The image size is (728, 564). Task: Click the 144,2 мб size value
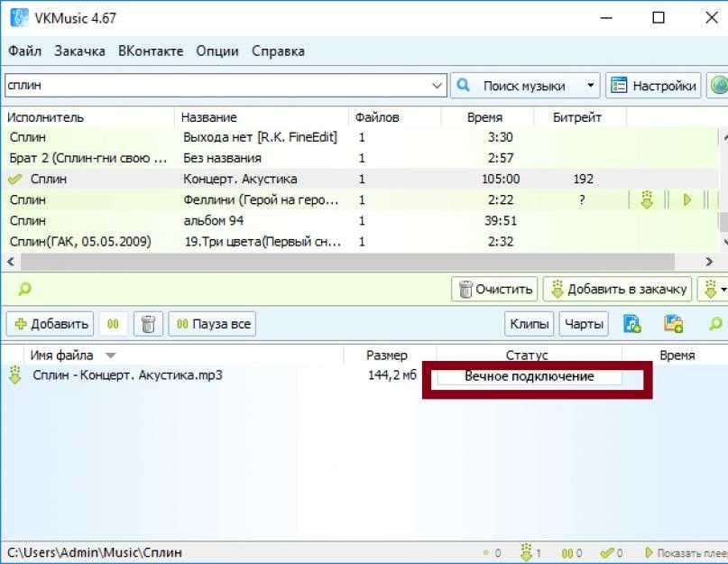(x=392, y=375)
